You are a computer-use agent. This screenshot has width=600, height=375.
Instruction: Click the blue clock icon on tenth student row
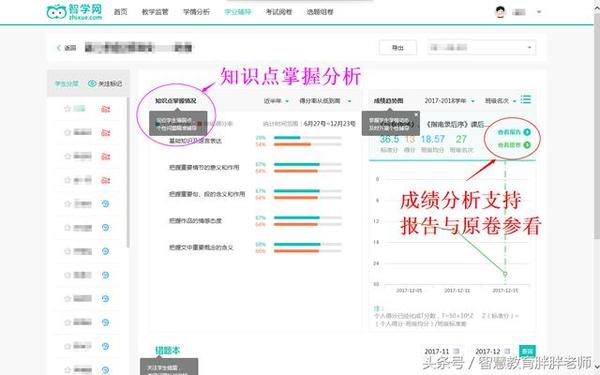point(106,323)
